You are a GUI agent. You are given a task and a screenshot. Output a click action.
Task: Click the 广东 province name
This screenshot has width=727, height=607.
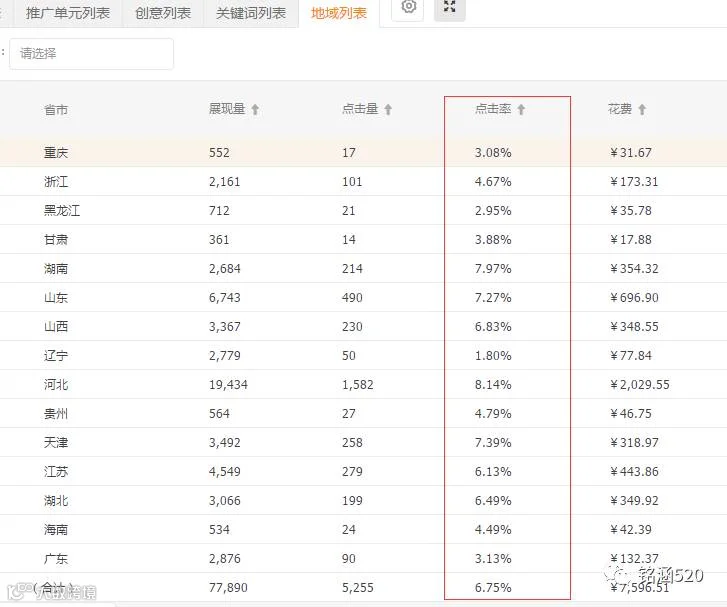(56, 558)
